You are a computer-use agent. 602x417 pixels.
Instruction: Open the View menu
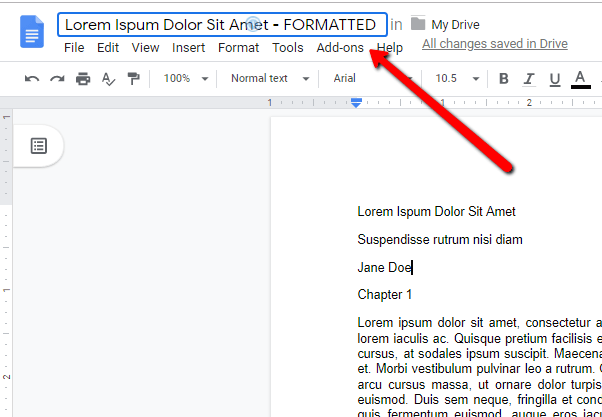tap(145, 48)
